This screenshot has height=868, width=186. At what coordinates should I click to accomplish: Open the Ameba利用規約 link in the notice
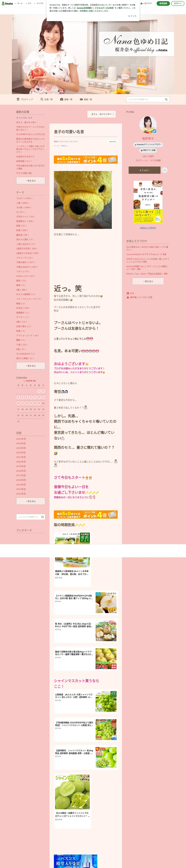pyautogui.click(x=84, y=8)
